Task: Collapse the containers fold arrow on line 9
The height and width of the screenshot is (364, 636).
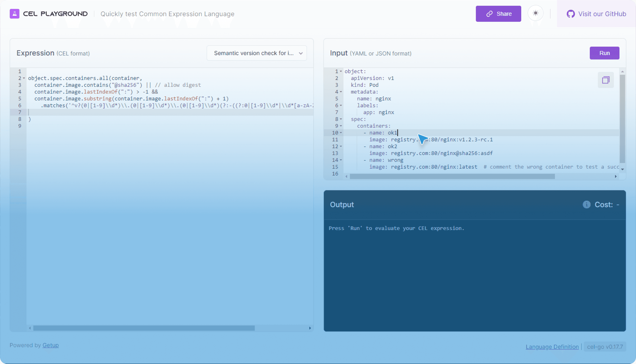Action: [x=341, y=126]
